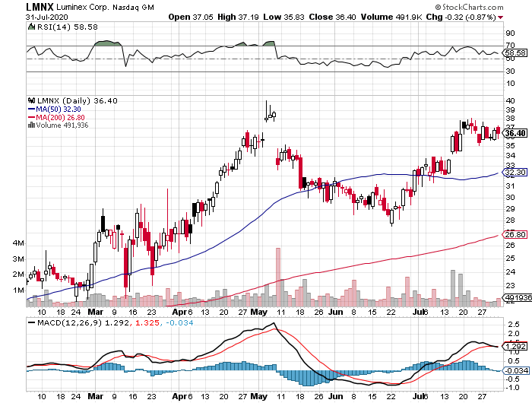Viewport: 532px width, 403px height.
Task: Click the Nasdaq GM exchange label
Action: [133, 7]
